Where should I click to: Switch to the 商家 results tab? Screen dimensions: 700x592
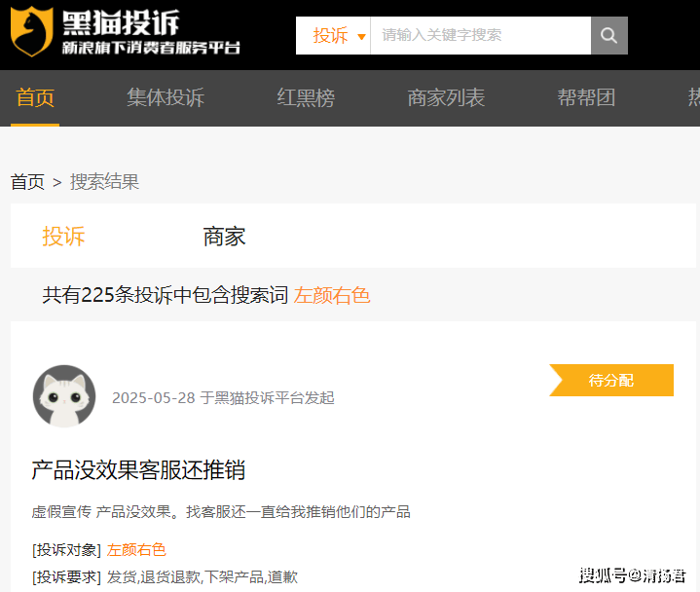pyautogui.click(x=224, y=236)
